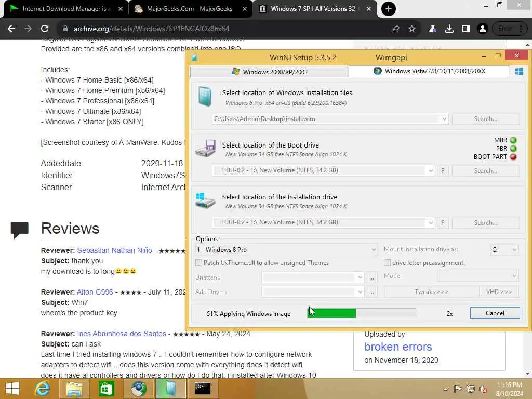
Task: Switch to Windows Vista/7/8/10/11 tab
Action: pos(429,71)
